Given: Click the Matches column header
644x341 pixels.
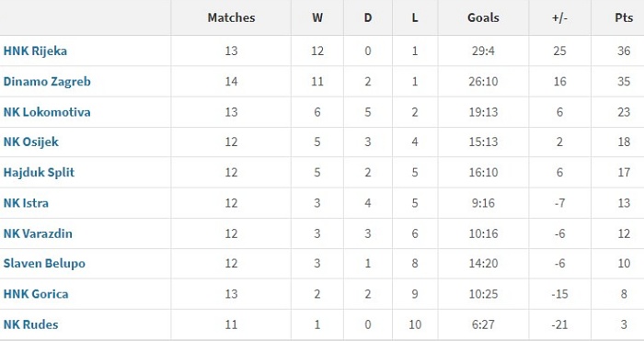Looking at the screenshot, I should pos(231,17).
